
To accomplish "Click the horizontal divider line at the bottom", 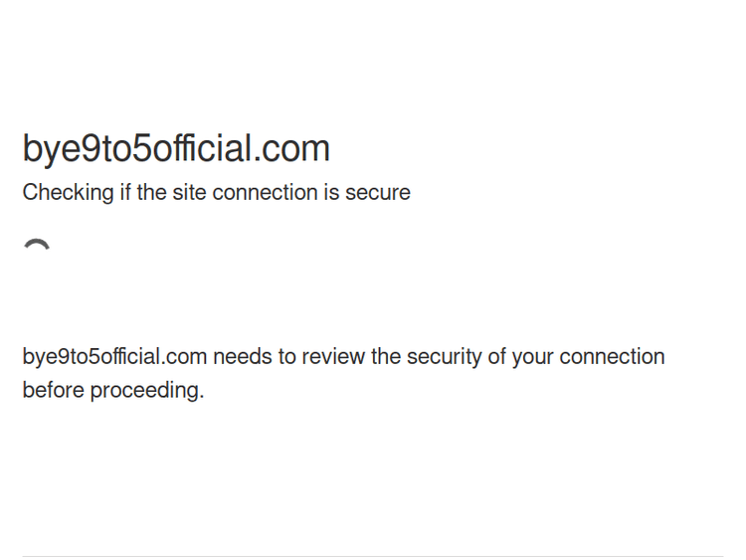I will coord(373,556).
